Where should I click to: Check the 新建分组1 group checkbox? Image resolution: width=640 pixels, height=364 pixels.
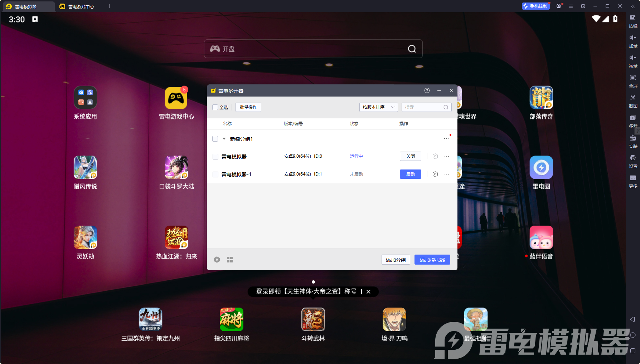point(215,139)
